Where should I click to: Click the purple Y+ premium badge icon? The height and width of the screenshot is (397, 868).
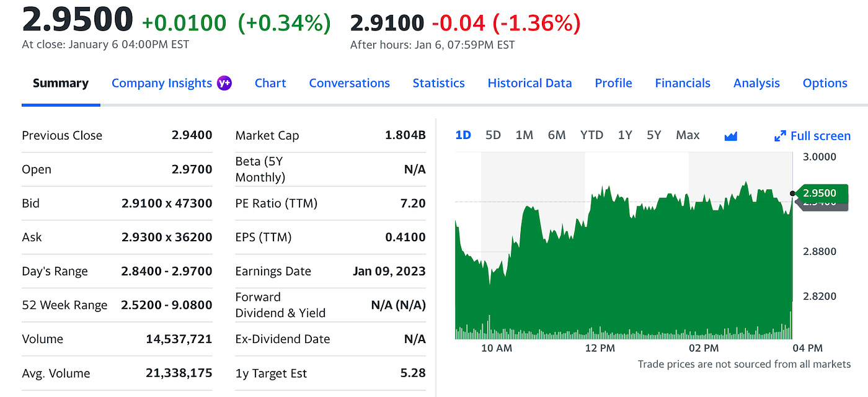224,83
